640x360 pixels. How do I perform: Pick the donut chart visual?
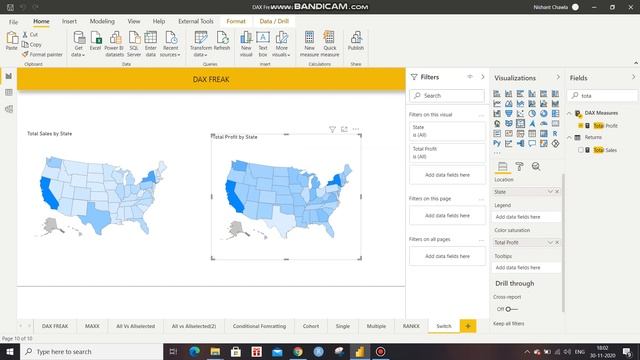pos(544,113)
